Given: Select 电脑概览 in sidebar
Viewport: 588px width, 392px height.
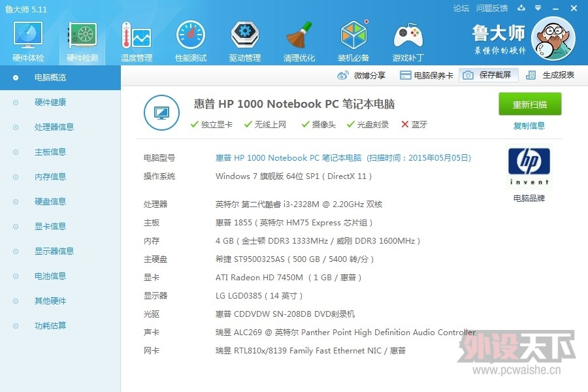Looking at the screenshot, I should [60, 78].
